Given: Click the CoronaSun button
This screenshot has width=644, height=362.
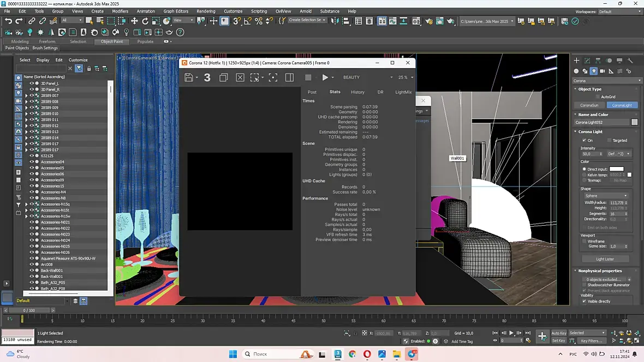Looking at the screenshot, I should [589, 105].
